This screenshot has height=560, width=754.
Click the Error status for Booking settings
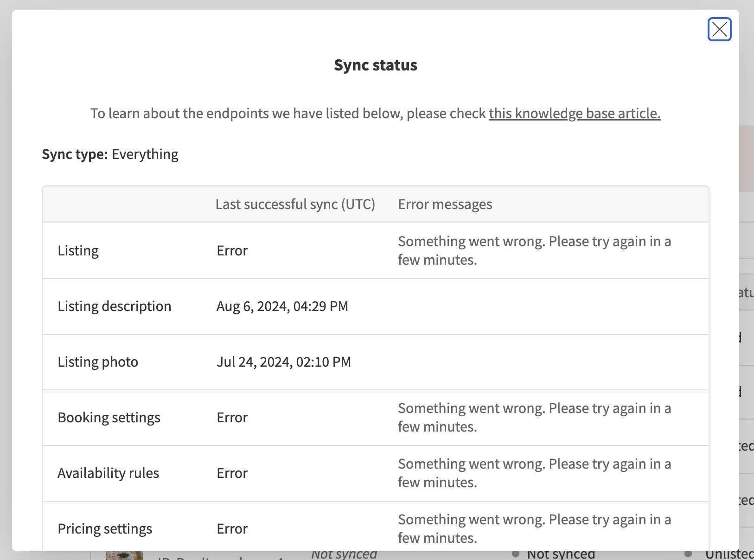point(232,418)
